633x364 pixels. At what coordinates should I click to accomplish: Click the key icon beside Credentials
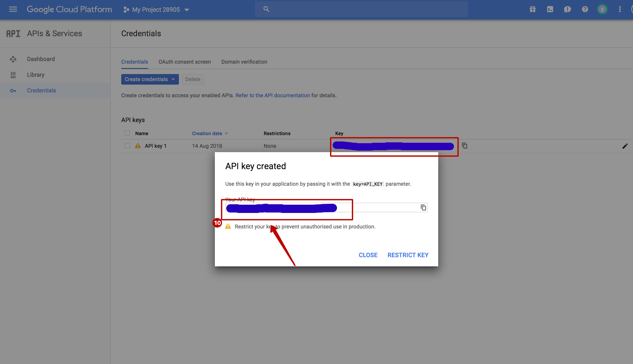pyautogui.click(x=13, y=91)
